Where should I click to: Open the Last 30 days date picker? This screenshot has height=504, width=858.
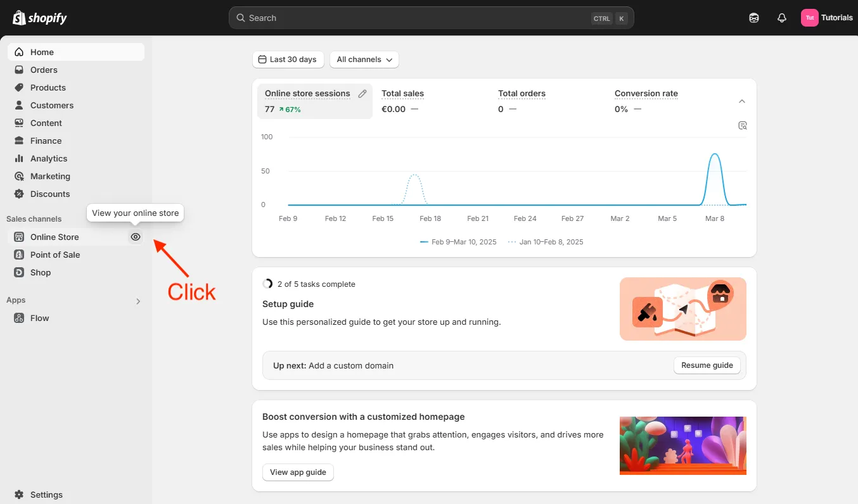point(288,59)
